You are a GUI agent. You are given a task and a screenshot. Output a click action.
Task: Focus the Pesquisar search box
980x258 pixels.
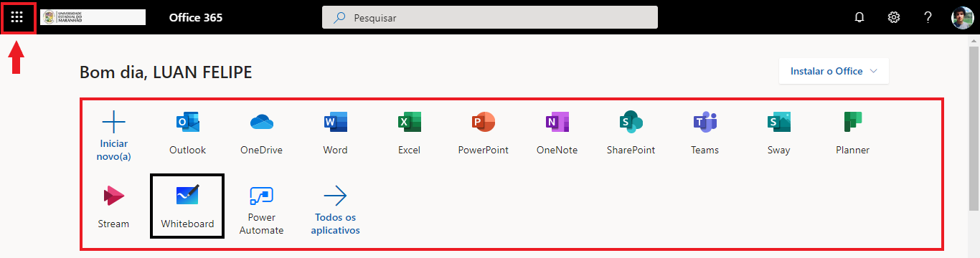point(490,17)
